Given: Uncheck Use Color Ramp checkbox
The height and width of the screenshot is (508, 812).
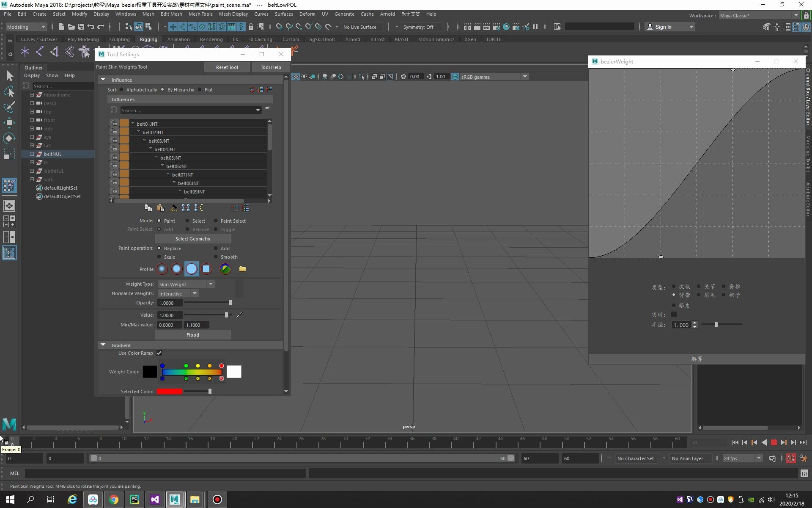Looking at the screenshot, I should [159, 353].
